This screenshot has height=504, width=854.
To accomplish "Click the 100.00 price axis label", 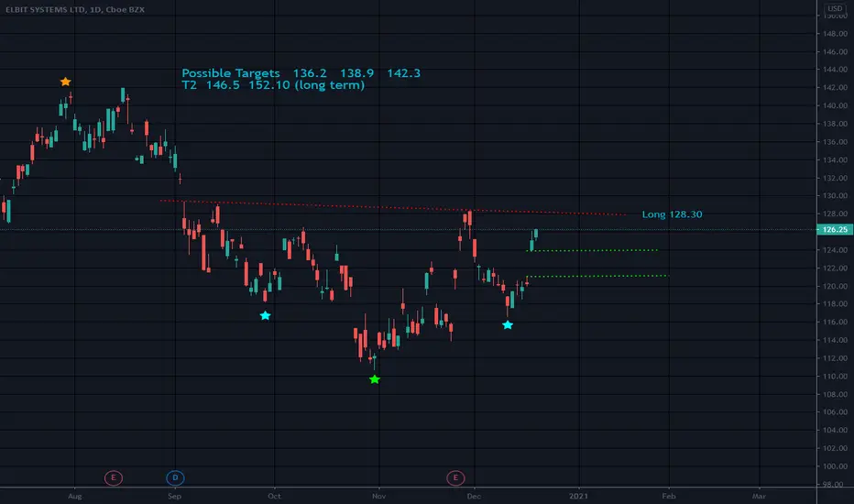I will point(835,466).
